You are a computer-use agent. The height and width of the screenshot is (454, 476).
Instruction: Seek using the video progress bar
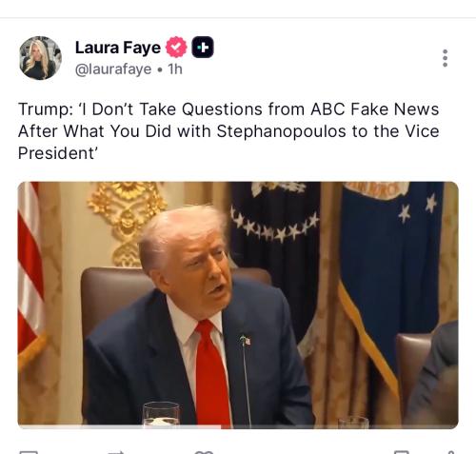pos(238,427)
